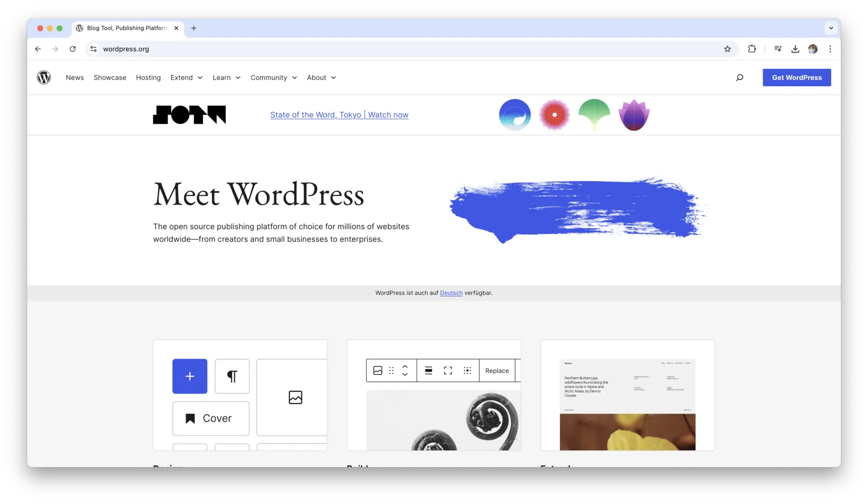Open the Showcase menu item

click(x=110, y=78)
